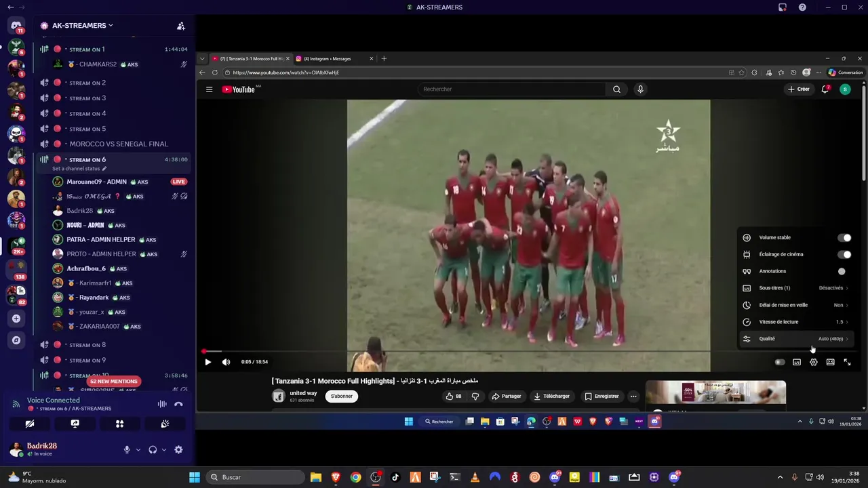Open Sous-titres (1) submenu
This screenshot has height=488, width=868.
point(795,288)
